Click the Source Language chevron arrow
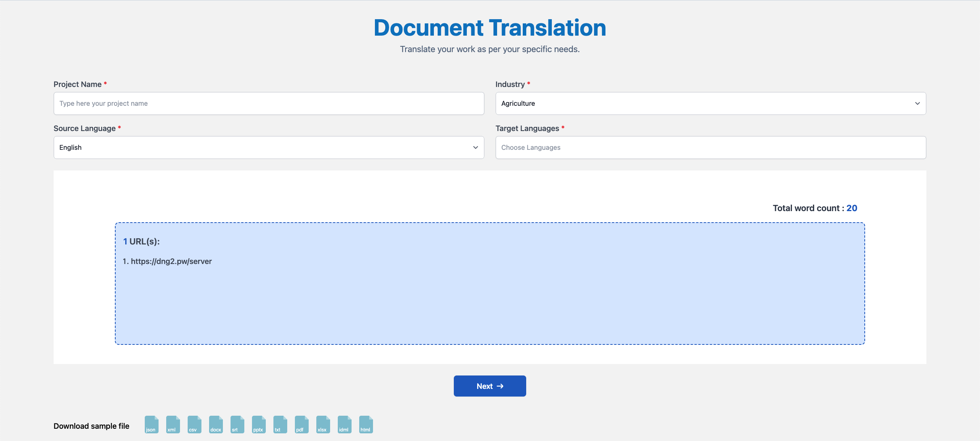The width and height of the screenshot is (980, 441). (475, 148)
